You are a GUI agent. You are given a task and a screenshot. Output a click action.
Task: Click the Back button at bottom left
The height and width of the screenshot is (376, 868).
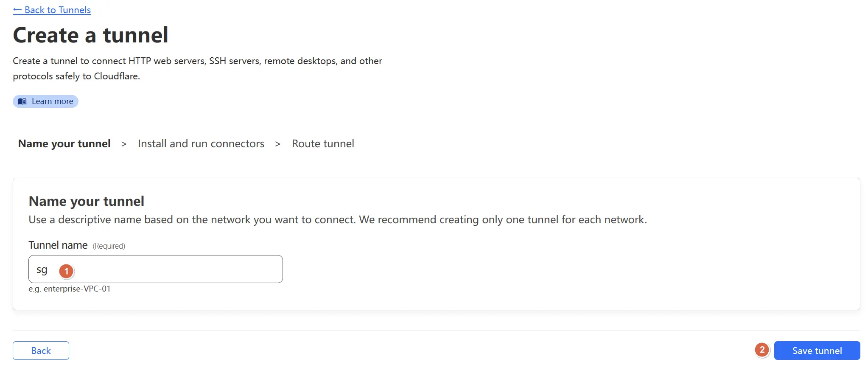[41, 351]
